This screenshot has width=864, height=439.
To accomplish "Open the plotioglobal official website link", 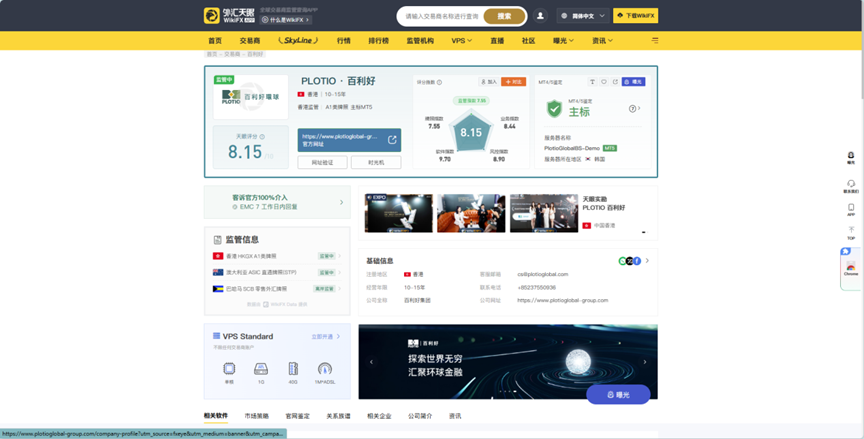I will [349, 139].
